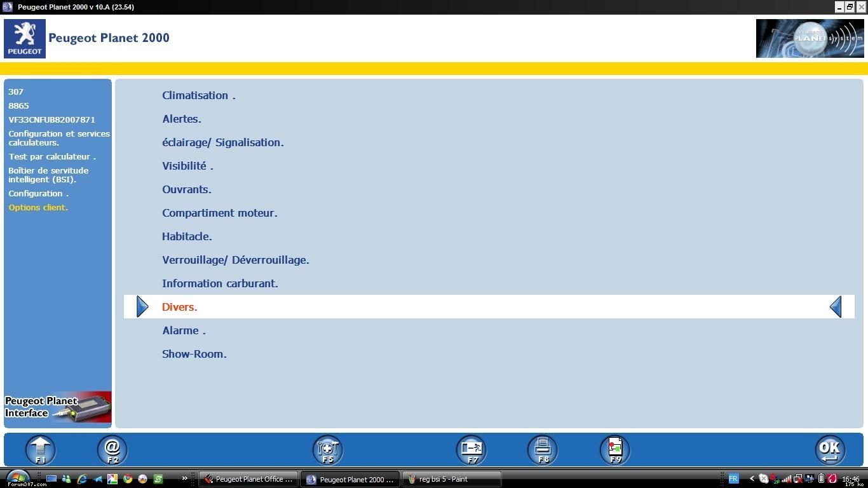Click the F8 print button

coord(543,450)
